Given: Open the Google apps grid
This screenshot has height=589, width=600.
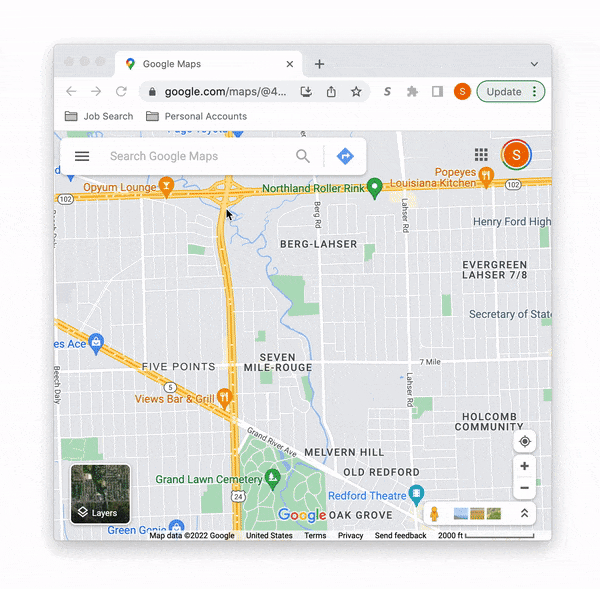Looking at the screenshot, I should pos(481,155).
